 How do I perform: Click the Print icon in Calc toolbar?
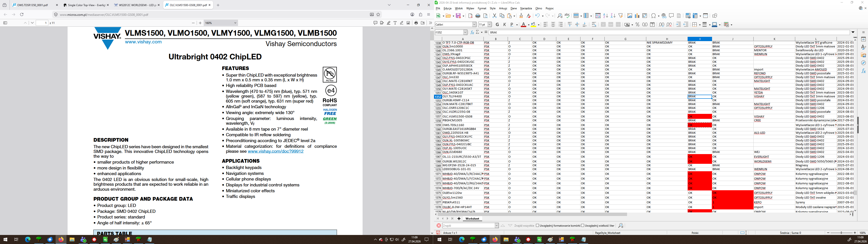[x=478, y=16]
